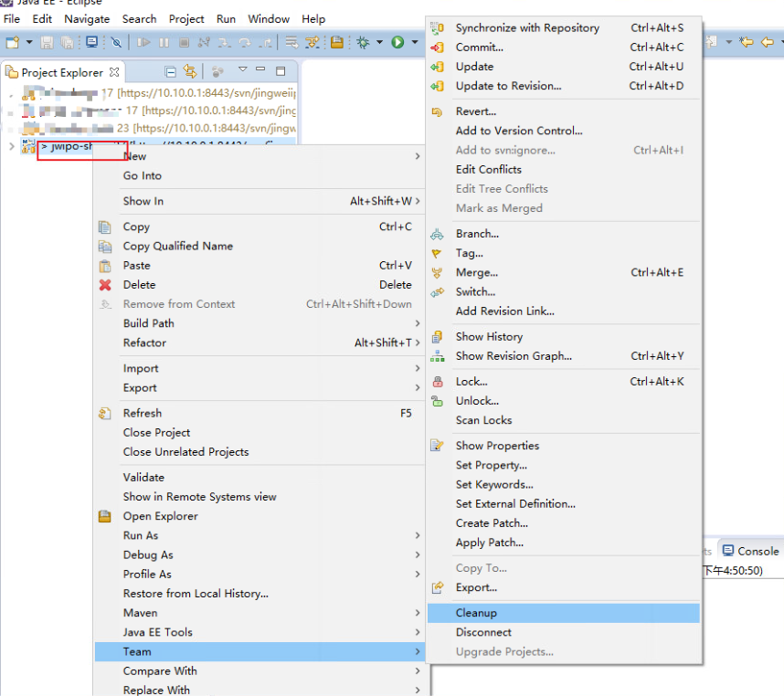Image resolution: width=784 pixels, height=696 pixels.
Task: Click the Save All toolbar icon
Action: pyautogui.click(x=65, y=40)
